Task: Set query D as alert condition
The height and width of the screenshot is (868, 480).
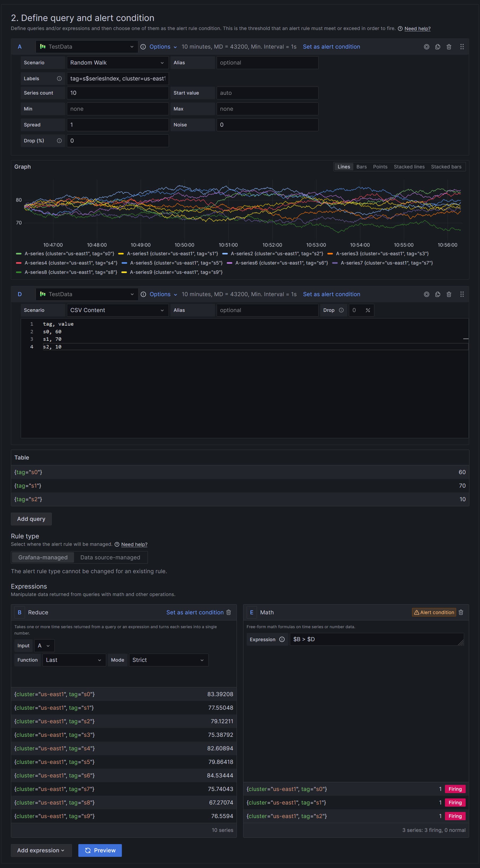Action: [331, 295]
